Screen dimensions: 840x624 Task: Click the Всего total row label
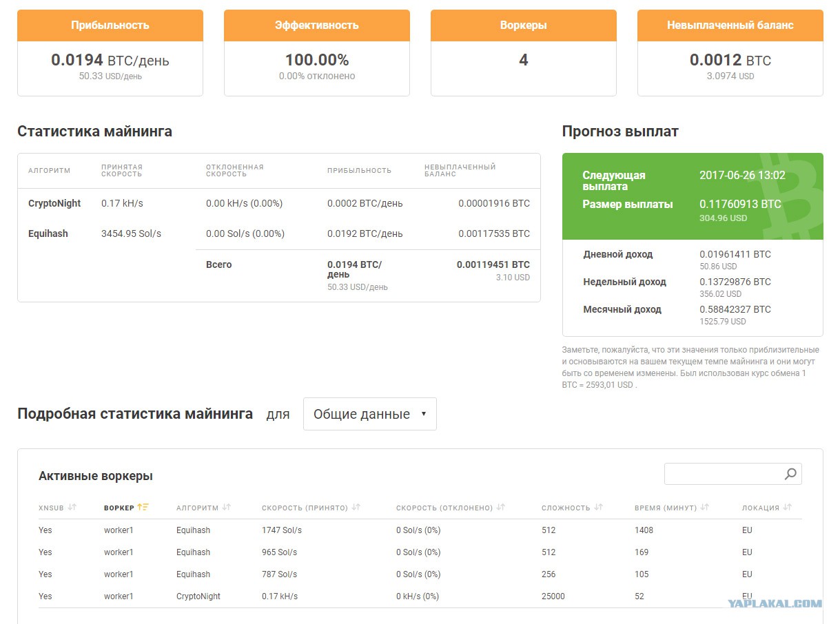click(219, 264)
